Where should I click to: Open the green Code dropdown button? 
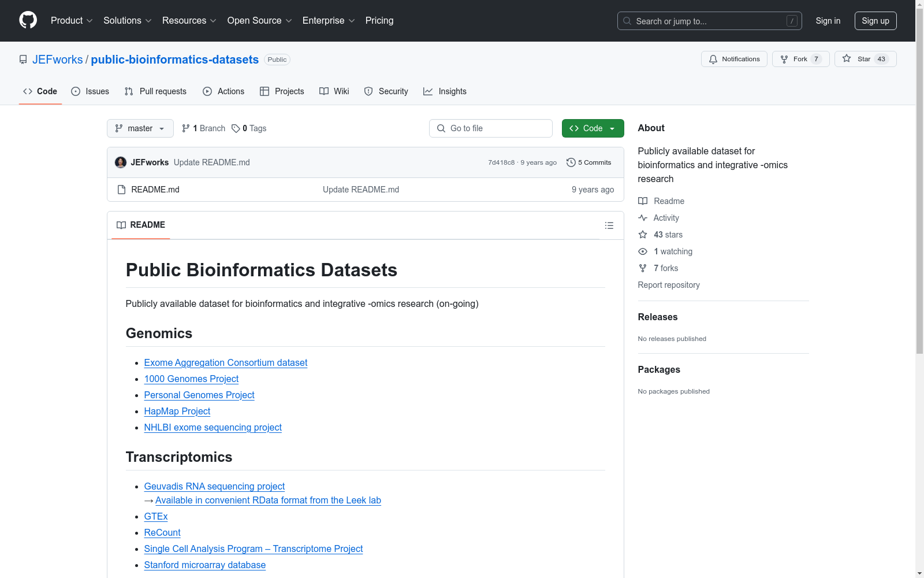pos(593,128)
